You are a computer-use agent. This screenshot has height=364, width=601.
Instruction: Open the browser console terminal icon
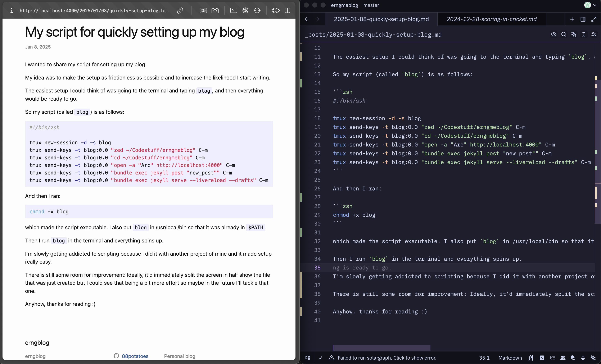[233, 10]
